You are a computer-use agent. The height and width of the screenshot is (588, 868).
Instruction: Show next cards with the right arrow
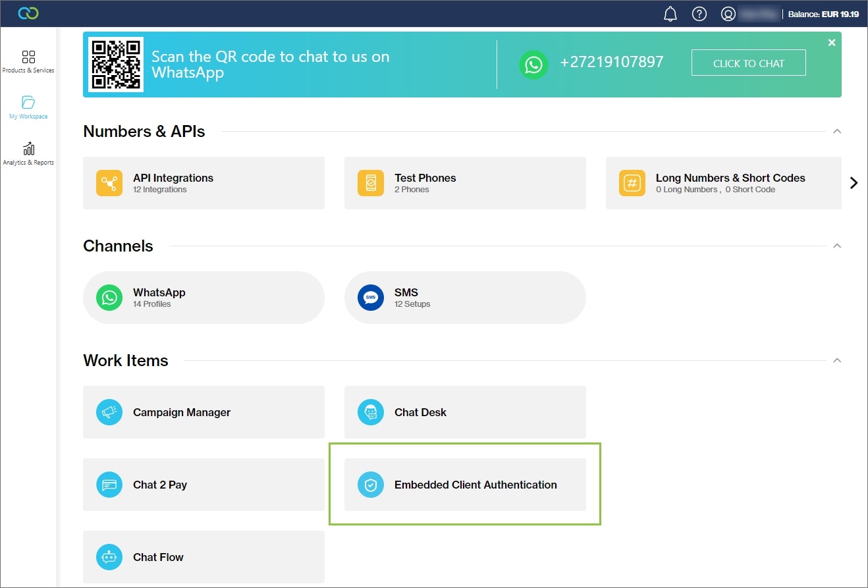(854, 183)
